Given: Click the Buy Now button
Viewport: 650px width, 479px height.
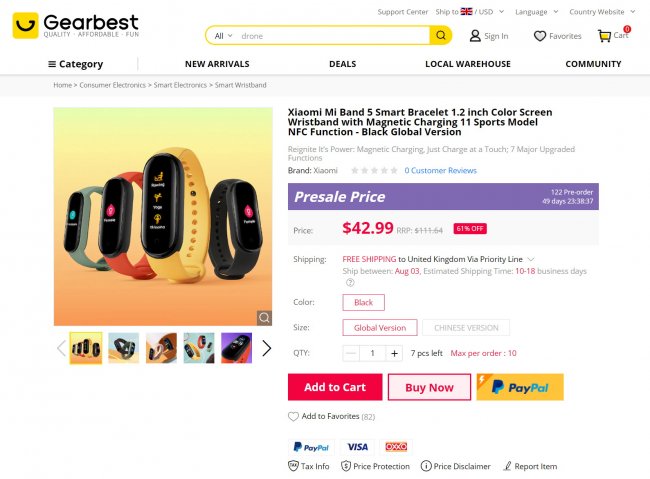Looking at the screenshot, I should point(429,387).
